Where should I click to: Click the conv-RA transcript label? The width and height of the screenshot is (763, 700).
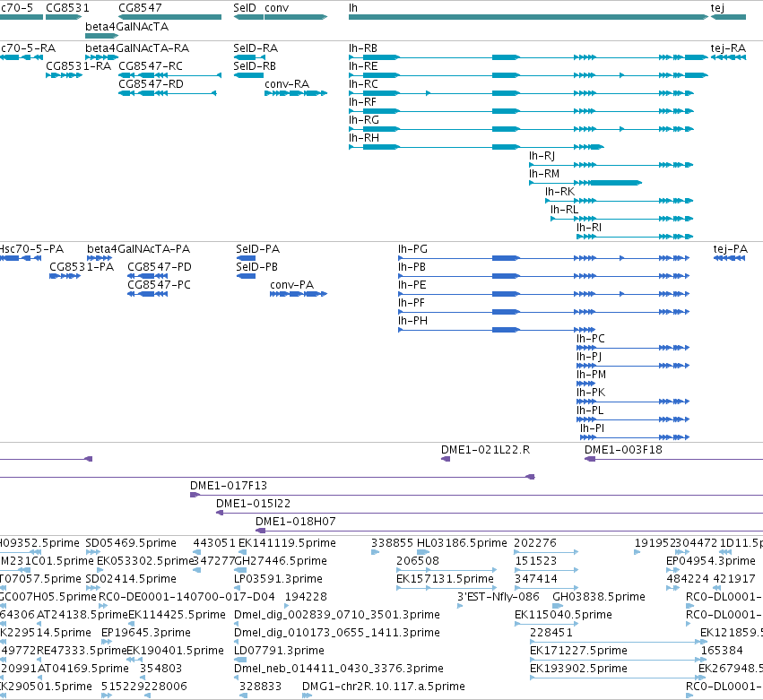[x=287, y=84]
